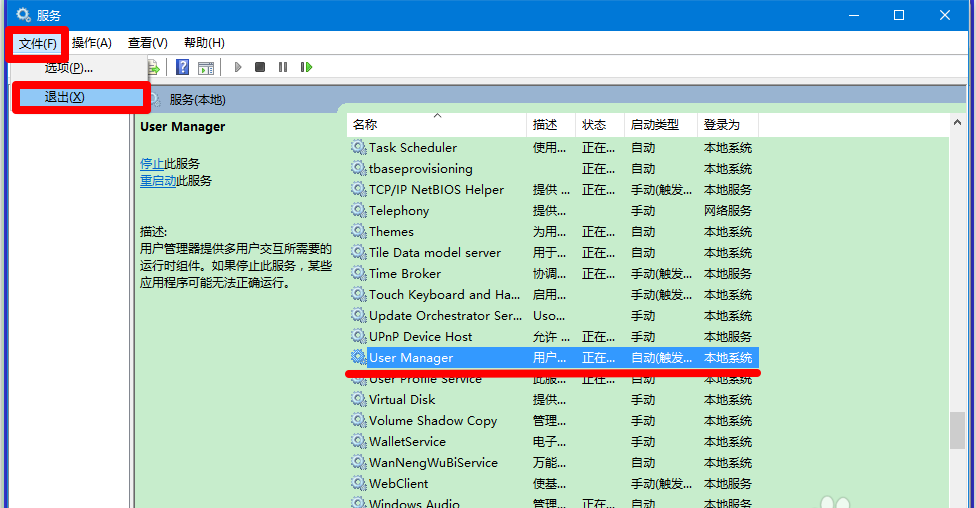Click 手动(触发... startup type of Time Broker
This screenshot has height=508, width=976.
click(x=661, y=273)
